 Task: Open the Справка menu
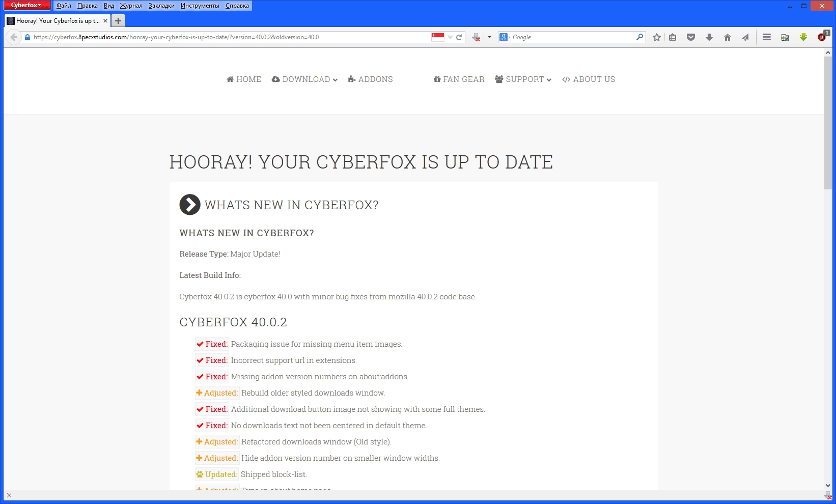click(237, 6)
